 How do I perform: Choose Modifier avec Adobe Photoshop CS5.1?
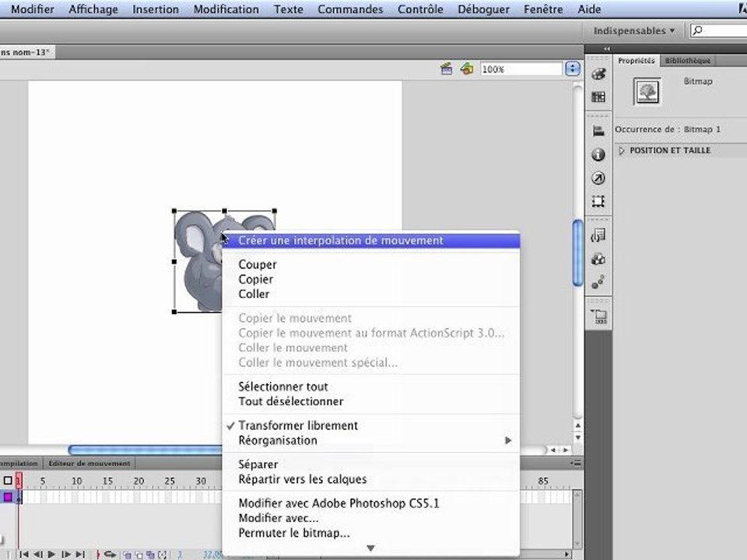[371, 503]
